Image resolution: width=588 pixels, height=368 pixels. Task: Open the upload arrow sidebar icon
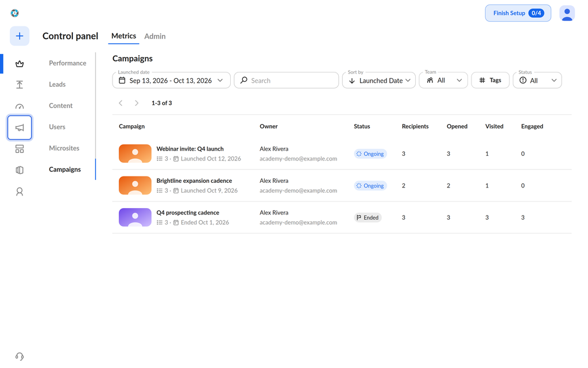pos(20,85)
